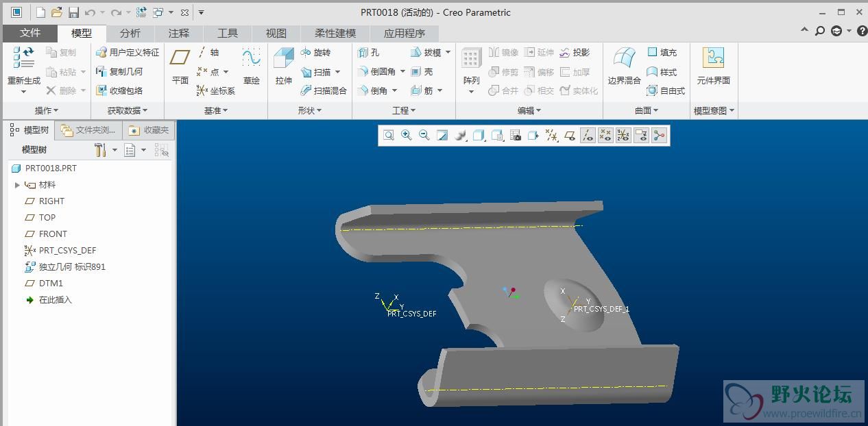
Task: Click Shrinkwrap (收缩包络) button
Action: (x=119, y=90)
